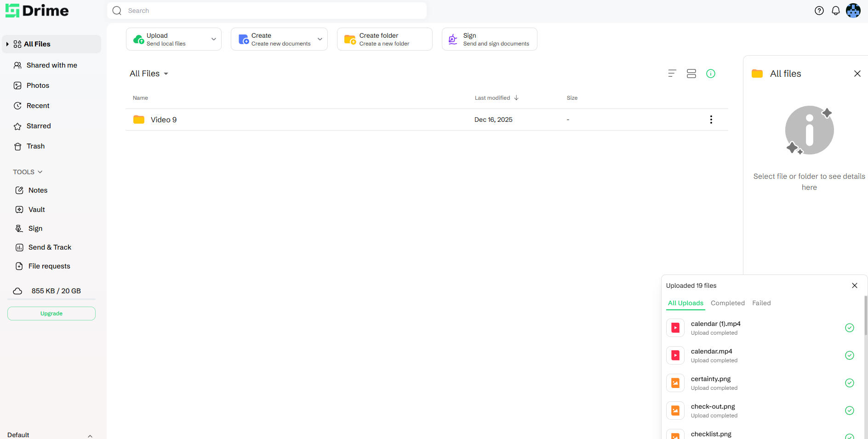Open the sort options icon

[x=672, y=74]
